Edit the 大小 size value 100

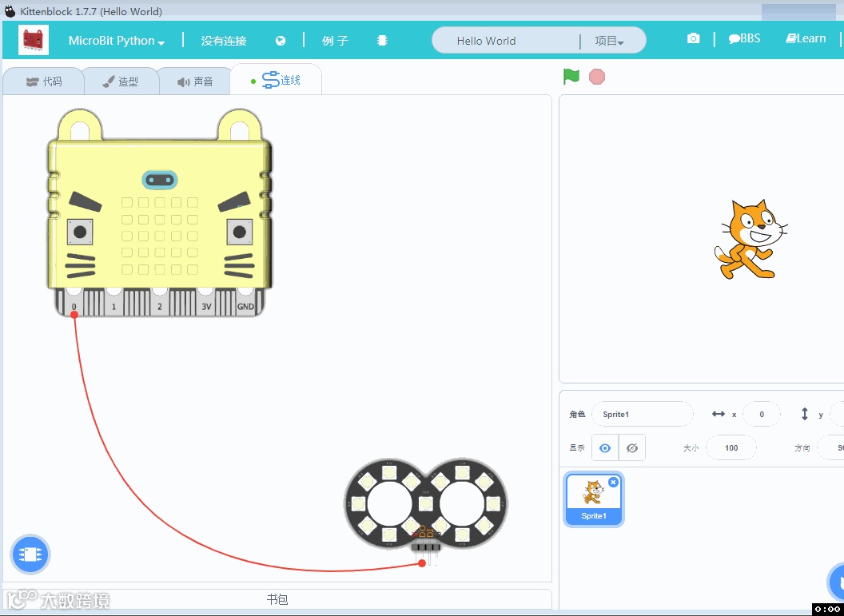coord(731,448)
